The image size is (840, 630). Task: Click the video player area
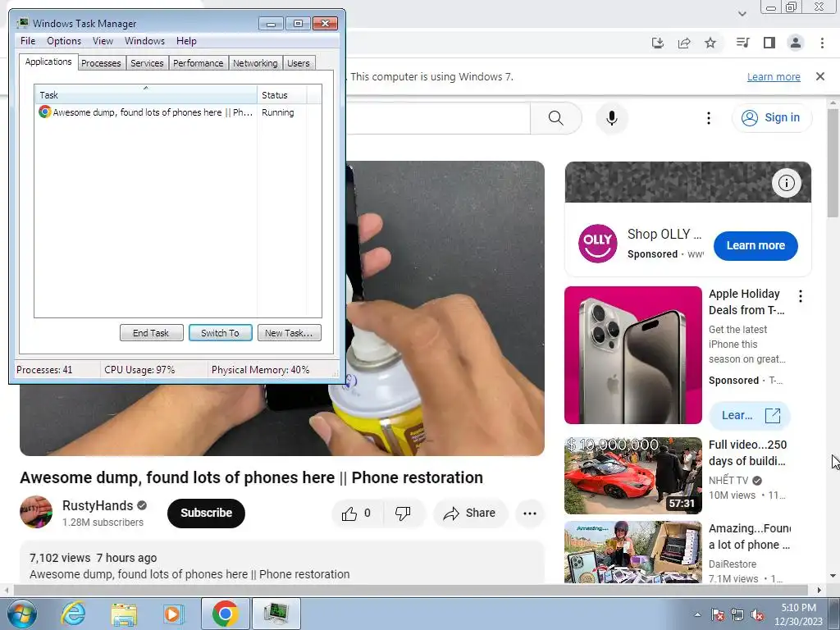(x=445, y=308)
